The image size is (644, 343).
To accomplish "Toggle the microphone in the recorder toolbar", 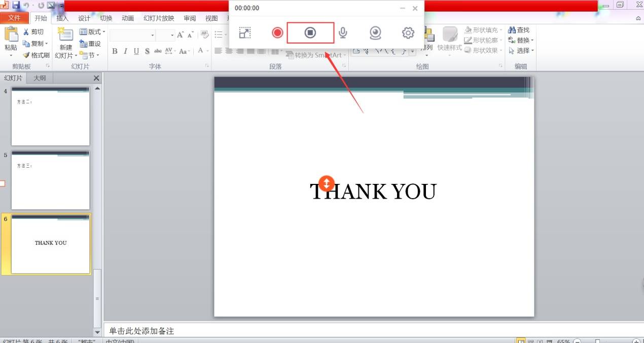I will (343, 33).
